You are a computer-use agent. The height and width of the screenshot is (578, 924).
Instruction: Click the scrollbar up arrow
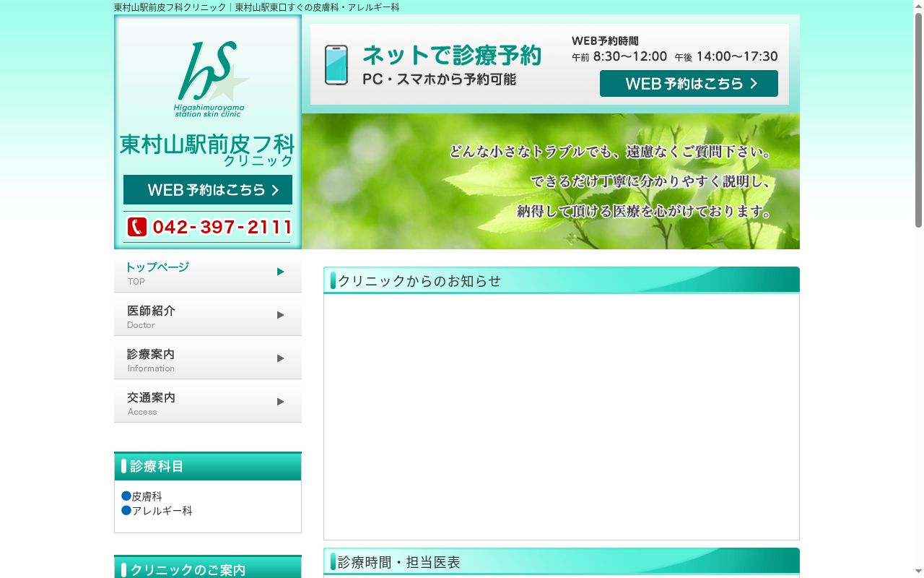coord(918,5)
